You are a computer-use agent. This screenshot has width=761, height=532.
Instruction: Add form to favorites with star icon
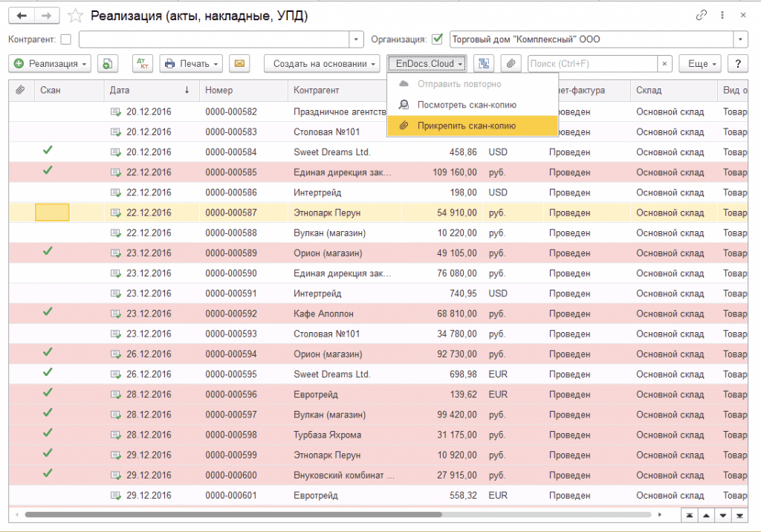(75, 16)
